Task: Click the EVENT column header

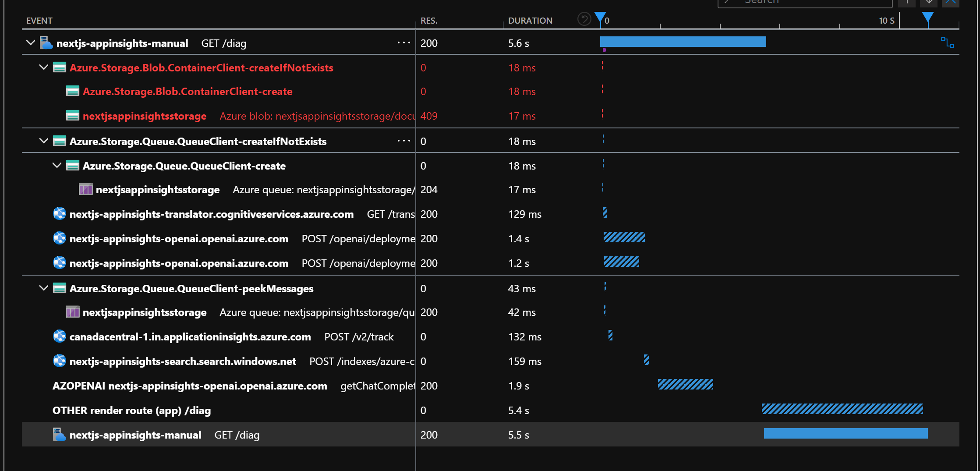Action: [39, 21]
